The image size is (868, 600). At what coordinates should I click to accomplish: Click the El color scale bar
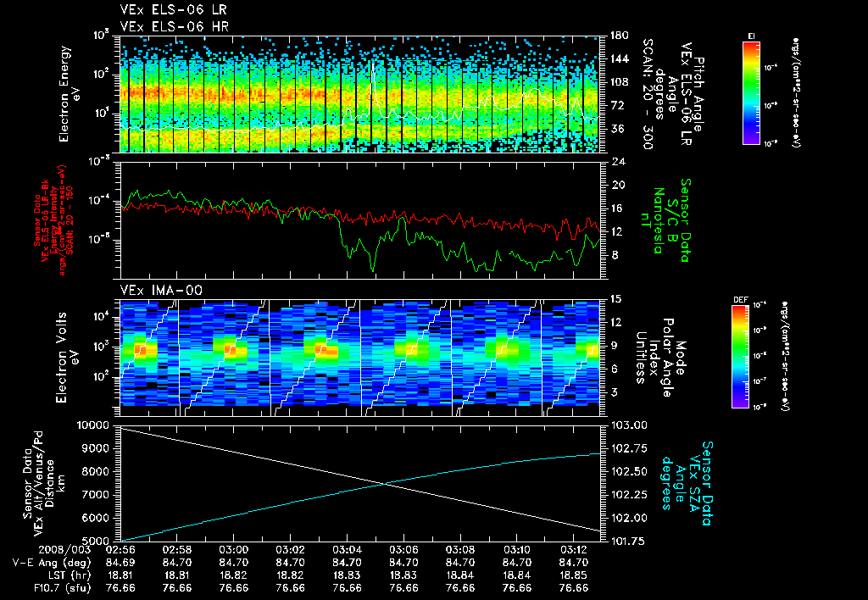[x=751, y=92]
